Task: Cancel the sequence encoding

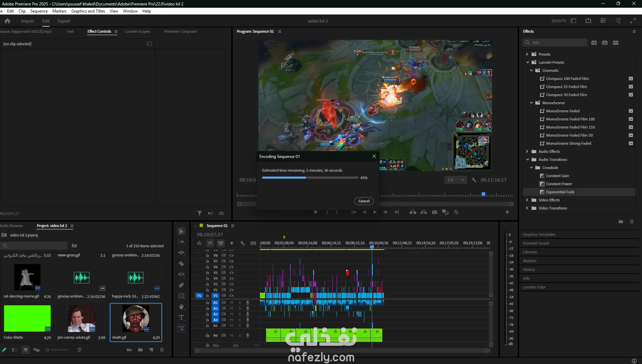Action: pyautogui.click(x=364, y=201)
